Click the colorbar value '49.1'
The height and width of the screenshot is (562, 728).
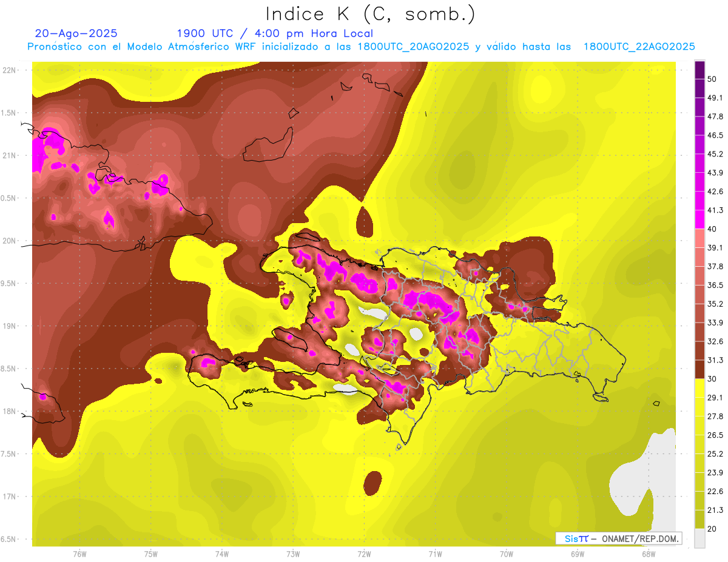pyautogui.click(x=715, y=98)
